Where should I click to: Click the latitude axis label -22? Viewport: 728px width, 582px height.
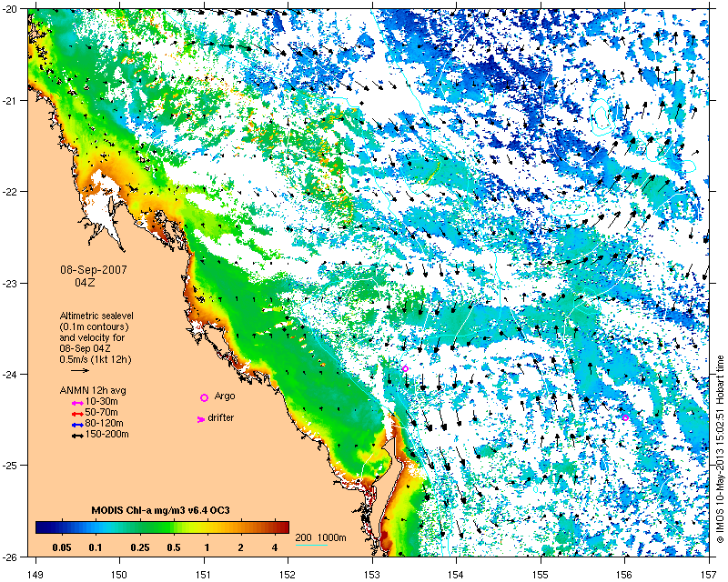[11, 192]
